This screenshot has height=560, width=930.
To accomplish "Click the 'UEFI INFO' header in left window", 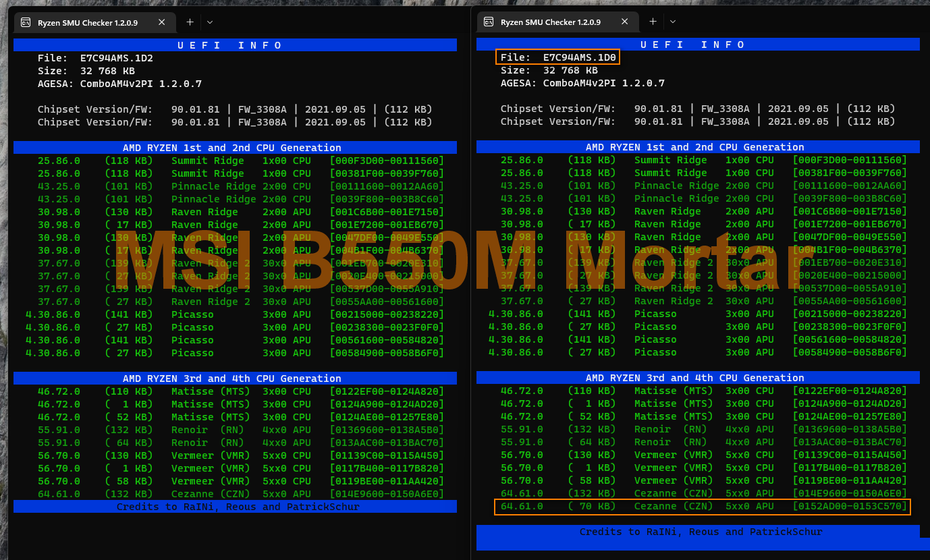I will click(235, 45).
